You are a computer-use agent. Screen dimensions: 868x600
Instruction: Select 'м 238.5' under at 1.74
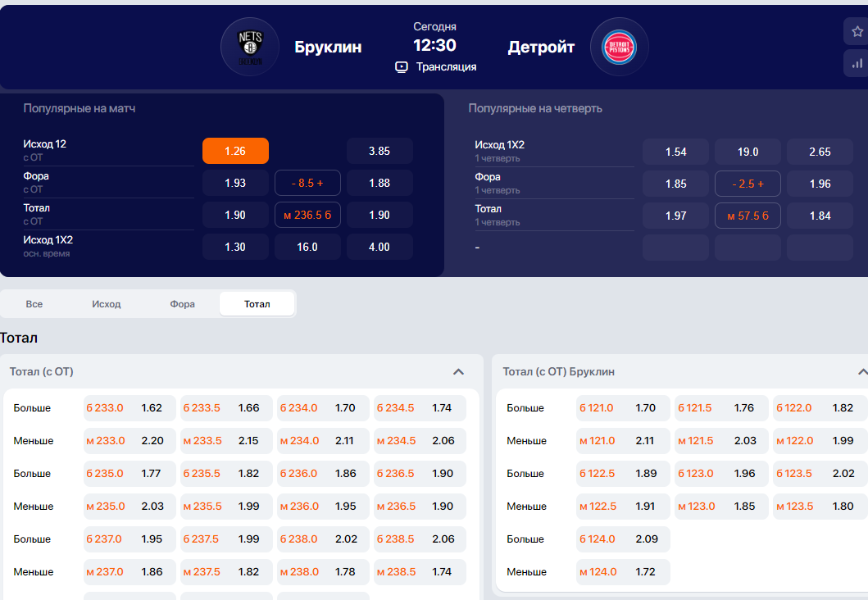click(420, 572)
